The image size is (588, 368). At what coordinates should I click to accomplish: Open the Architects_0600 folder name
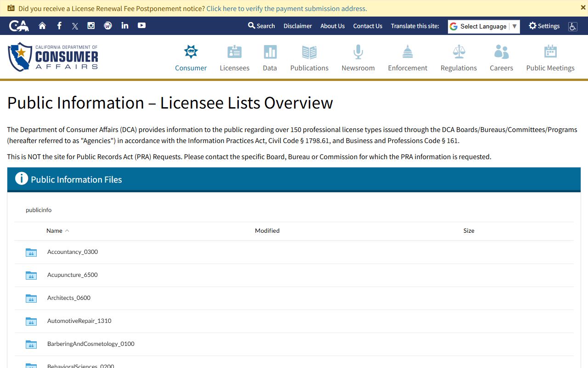pyautogui.click(x=69, y=298)
